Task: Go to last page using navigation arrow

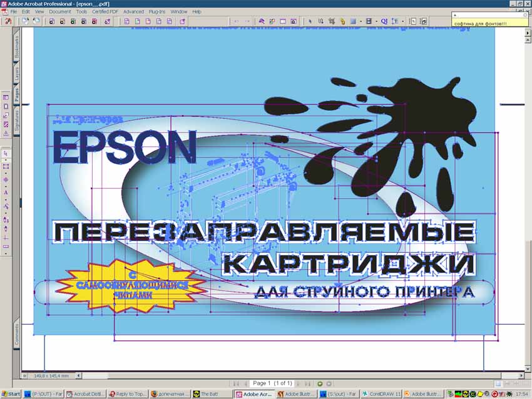Action: (308, 384)
